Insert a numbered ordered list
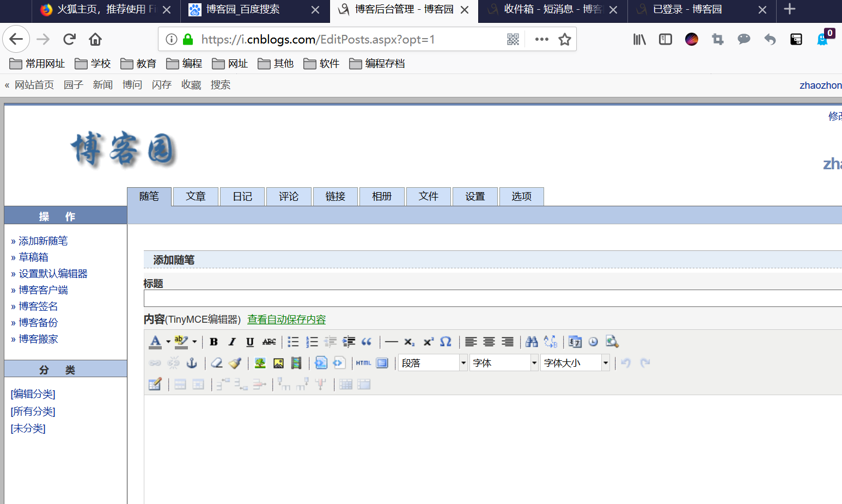 tap(312, 342)
